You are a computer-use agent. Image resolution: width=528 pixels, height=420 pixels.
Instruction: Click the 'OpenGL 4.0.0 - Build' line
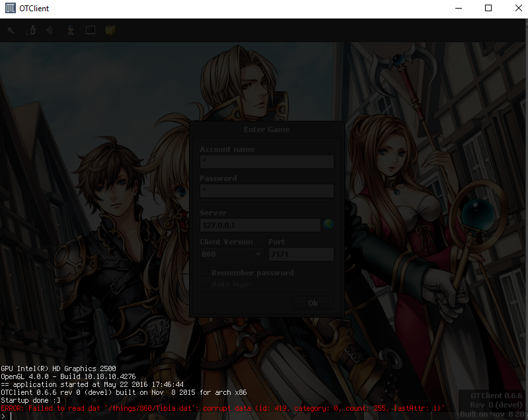click(68, 376)
